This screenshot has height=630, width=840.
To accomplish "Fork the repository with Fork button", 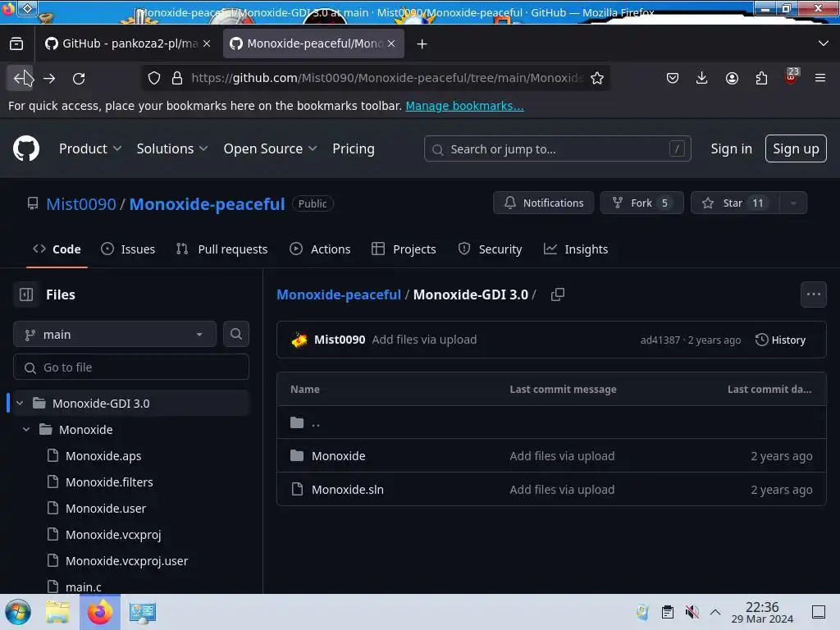I will [x=641, y=203].
